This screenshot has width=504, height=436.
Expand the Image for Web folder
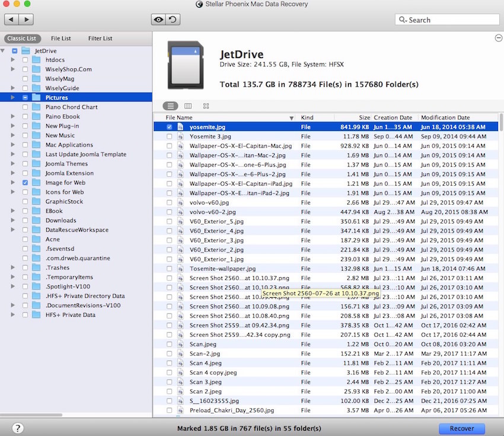point(13,183)
